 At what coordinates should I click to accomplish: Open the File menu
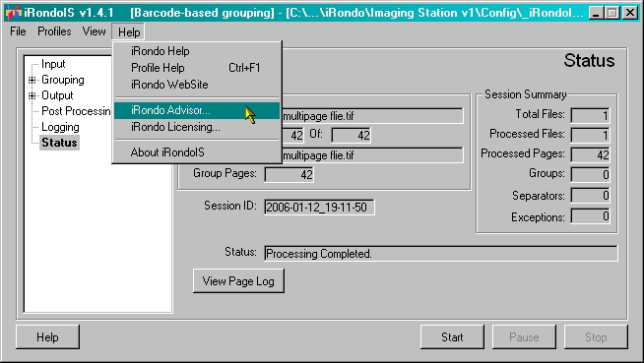pyautogui.click(x=18, y=31)
